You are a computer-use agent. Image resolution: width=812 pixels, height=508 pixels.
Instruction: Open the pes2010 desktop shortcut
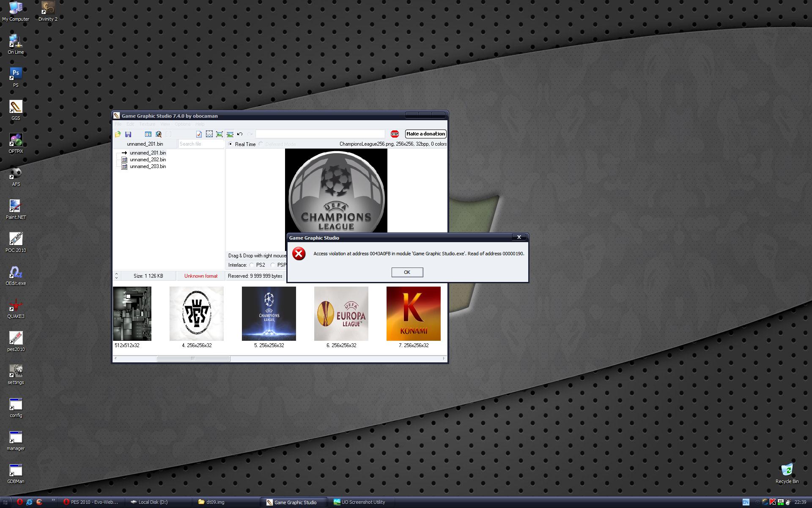point(16,342)
